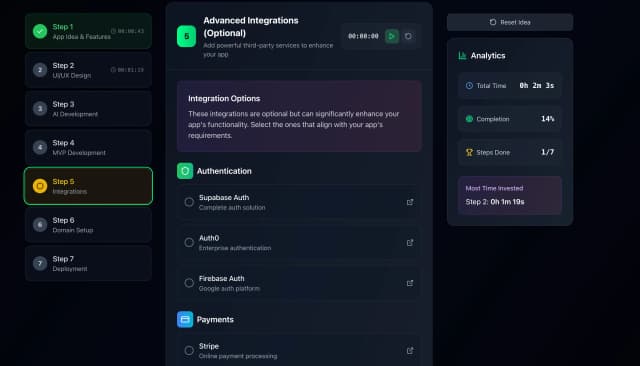Reset the step timer icon
640x366 pixels.
pos(408,36)
